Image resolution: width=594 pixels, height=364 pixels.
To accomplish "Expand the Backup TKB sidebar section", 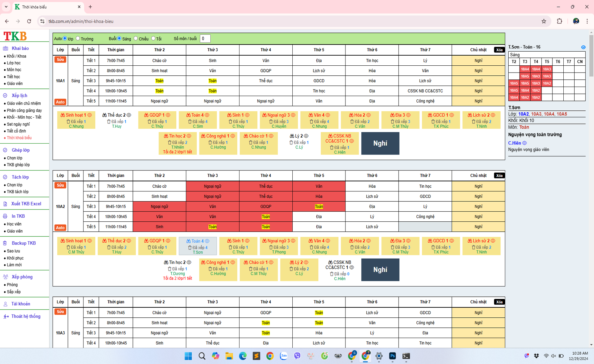I will (23, 243).
